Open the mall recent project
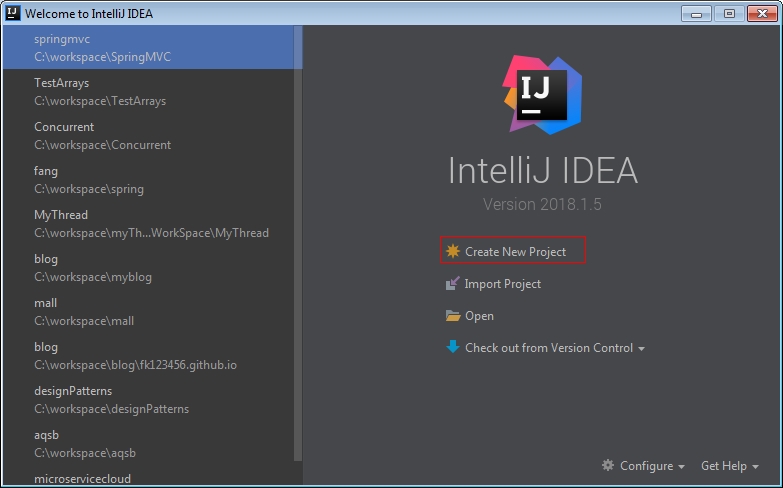The width and height of the screenshot is (783, 488). coord(149,311)
